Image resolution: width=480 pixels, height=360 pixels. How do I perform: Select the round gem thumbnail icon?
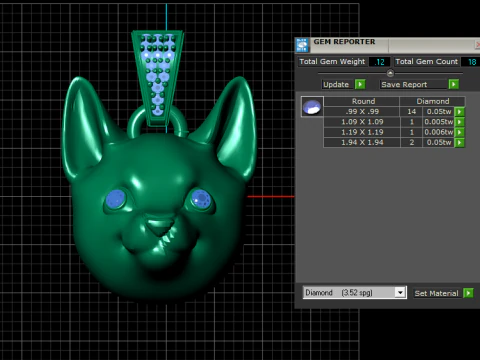(312, 107)
